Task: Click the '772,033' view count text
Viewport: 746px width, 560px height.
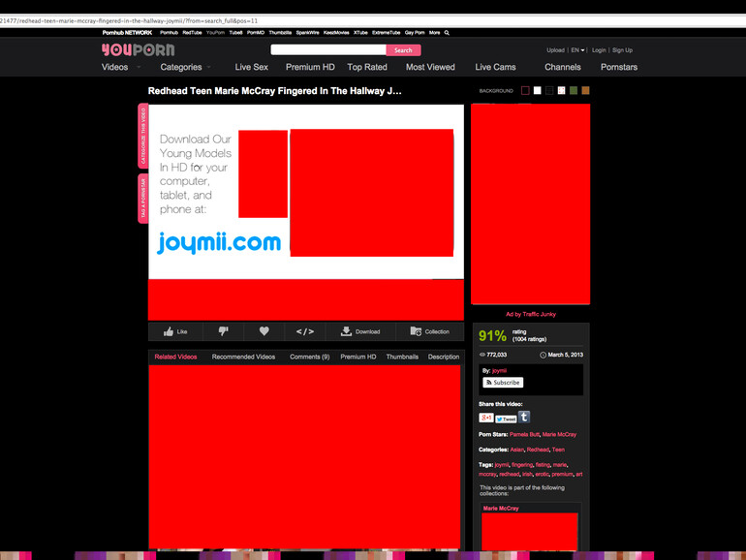Action: coord(497,355)
